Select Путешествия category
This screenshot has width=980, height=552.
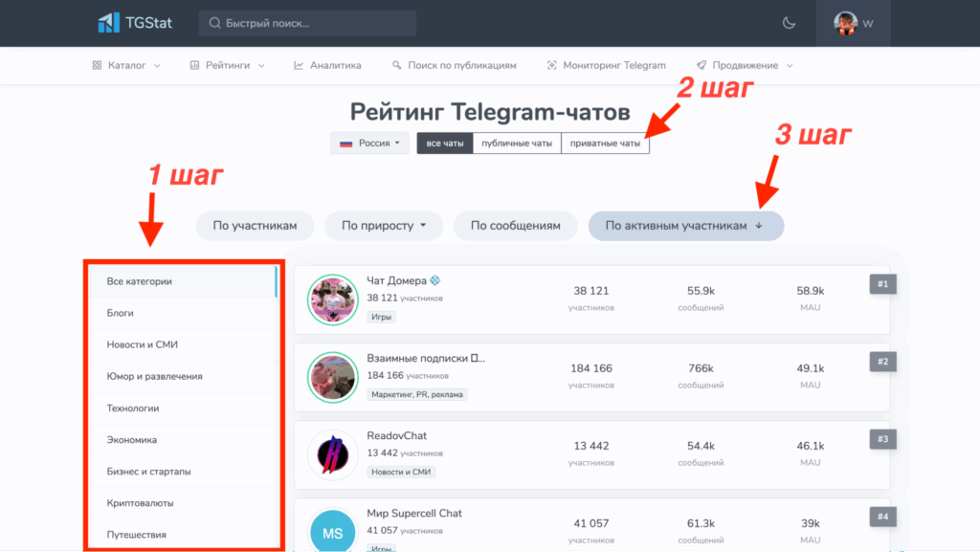[184, 535]
